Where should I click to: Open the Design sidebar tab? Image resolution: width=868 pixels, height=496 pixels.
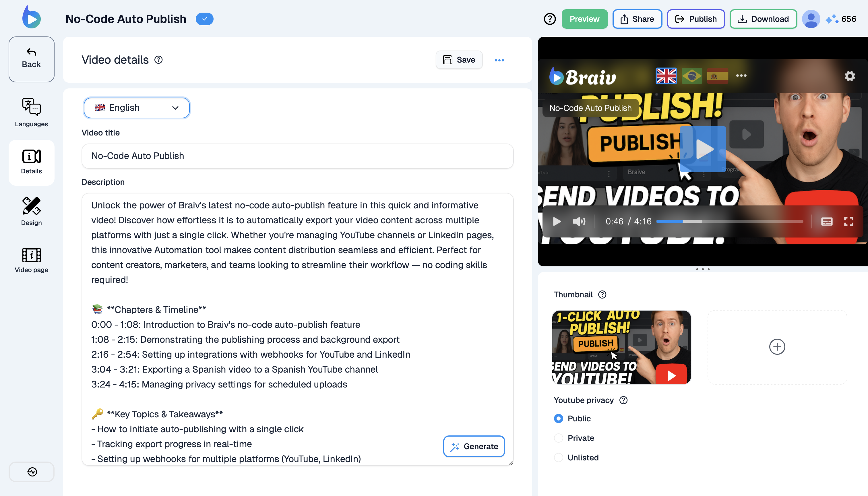(x=31, y=211)
